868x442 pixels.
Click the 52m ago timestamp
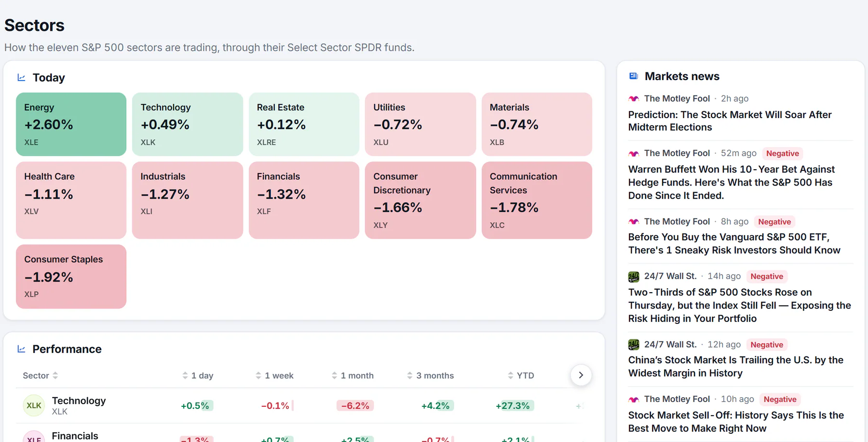(738, 153)
